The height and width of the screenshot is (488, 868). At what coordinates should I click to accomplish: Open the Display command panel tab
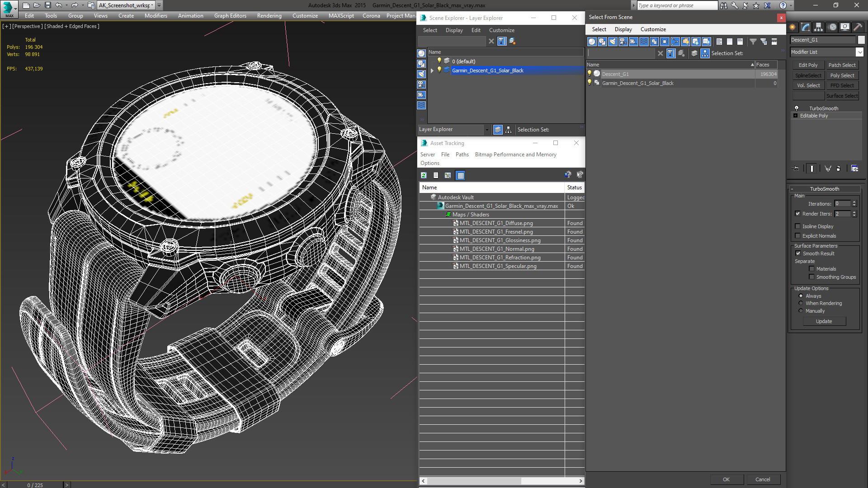coord(844,27)
